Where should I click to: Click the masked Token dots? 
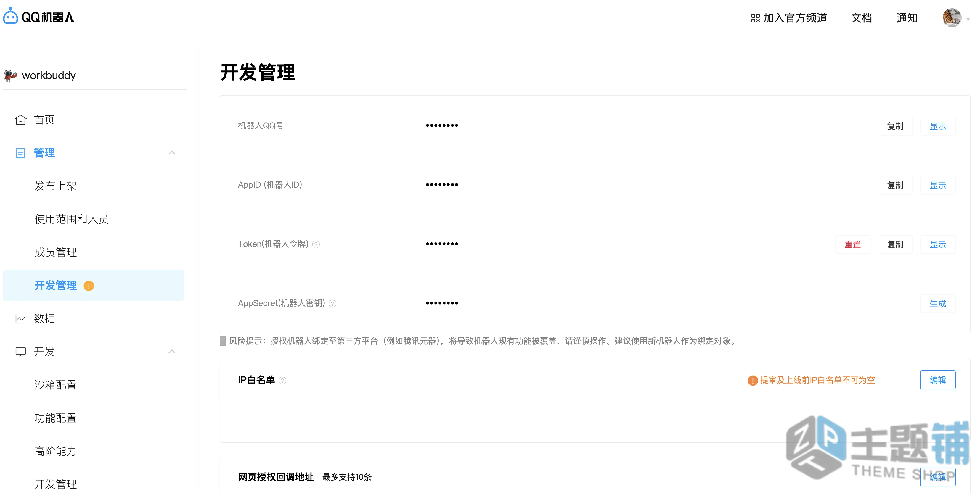(x=442, y=244)
